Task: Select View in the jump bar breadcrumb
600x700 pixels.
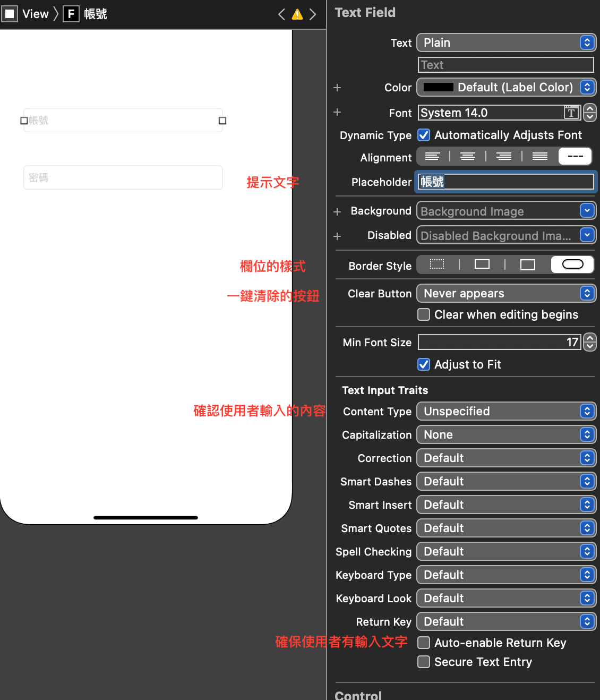Action: point(35,14)
